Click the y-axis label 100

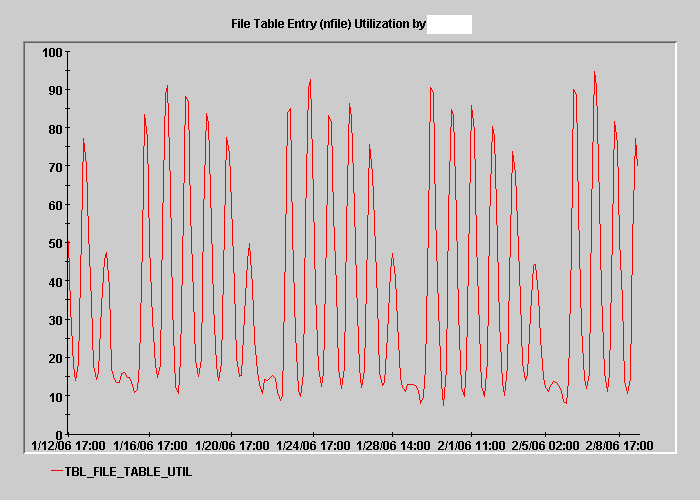[x=53, y=53]
